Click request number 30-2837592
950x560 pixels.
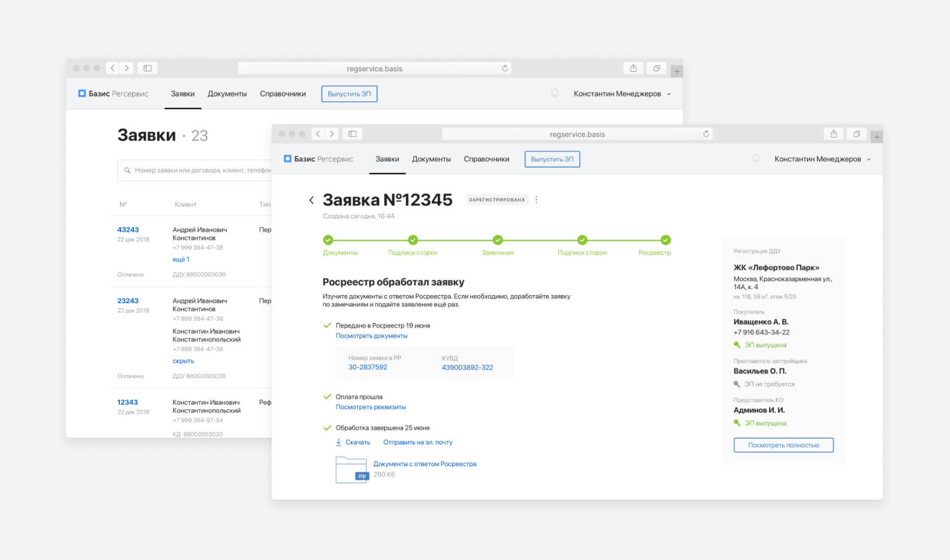368,367
